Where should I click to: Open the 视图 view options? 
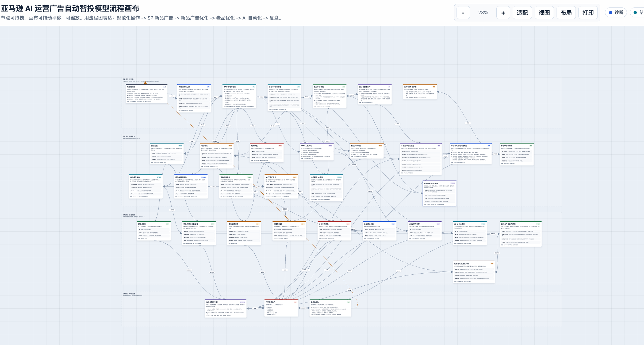click(544, 13)
